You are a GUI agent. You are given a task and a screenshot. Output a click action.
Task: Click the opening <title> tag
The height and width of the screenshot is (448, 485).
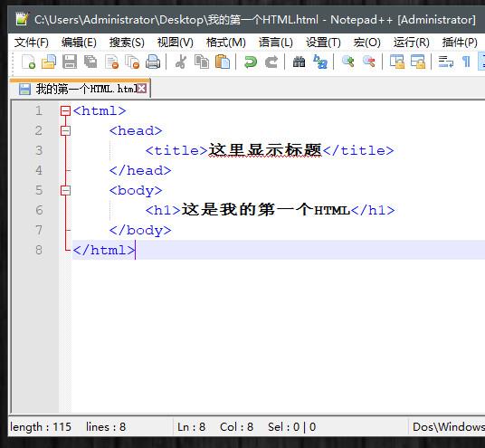coord(176,150)
